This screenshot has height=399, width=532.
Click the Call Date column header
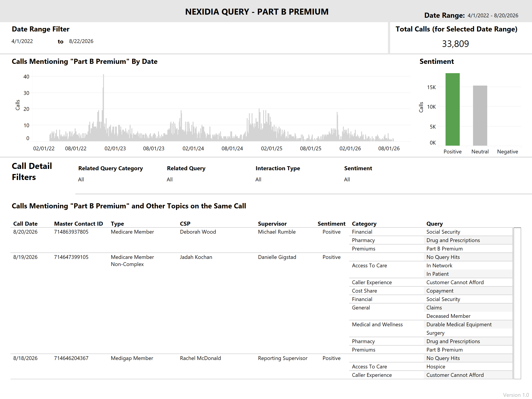pos(25,224)
